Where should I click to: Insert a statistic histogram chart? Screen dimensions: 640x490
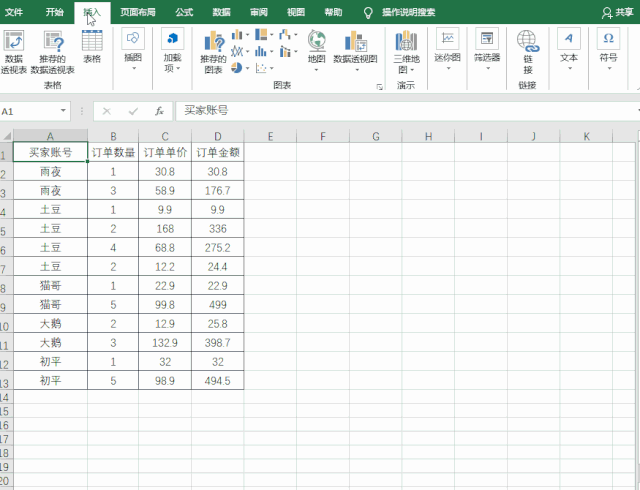(x=264, y=51)
